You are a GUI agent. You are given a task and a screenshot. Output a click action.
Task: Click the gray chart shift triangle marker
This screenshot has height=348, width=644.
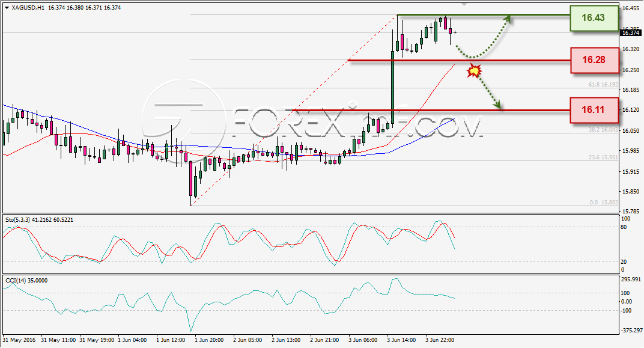coord(464,4)
